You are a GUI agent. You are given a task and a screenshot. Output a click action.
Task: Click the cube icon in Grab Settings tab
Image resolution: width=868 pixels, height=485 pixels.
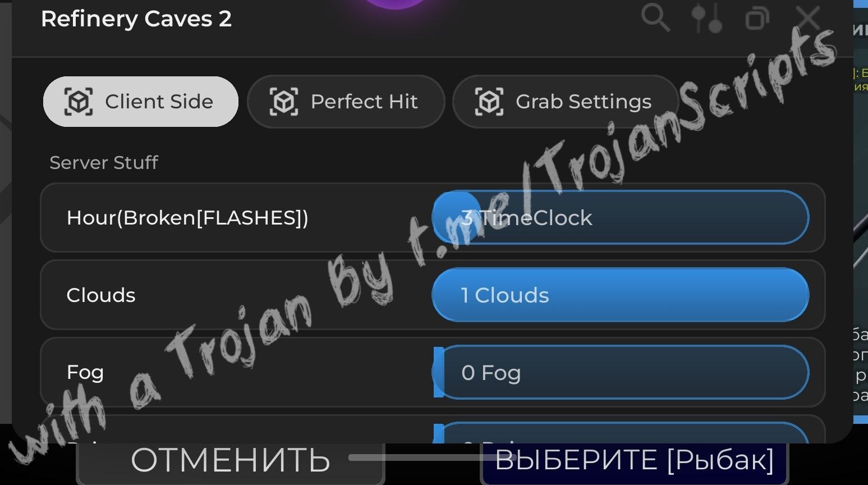[x=489, y=102]
